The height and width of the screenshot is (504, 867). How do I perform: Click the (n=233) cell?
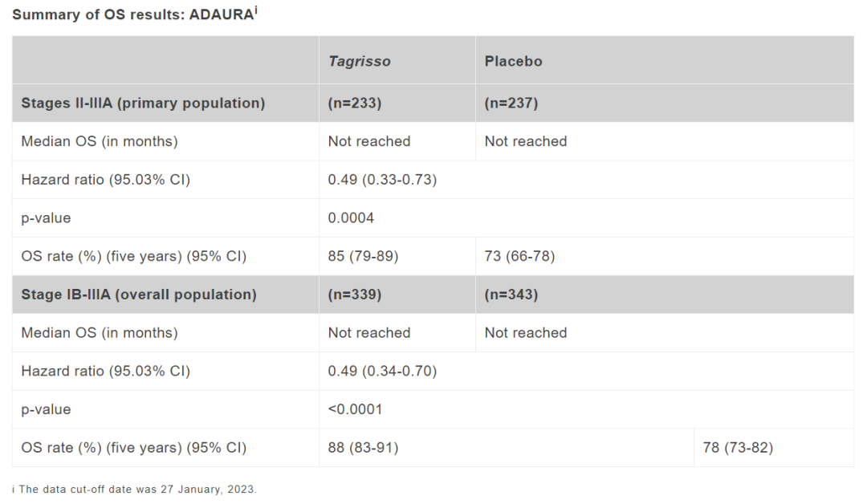coord(355,104)
